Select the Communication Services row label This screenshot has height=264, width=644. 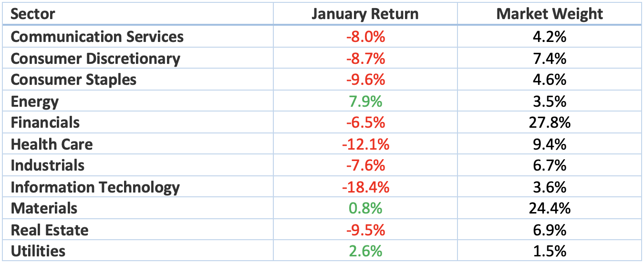(97, 37)
